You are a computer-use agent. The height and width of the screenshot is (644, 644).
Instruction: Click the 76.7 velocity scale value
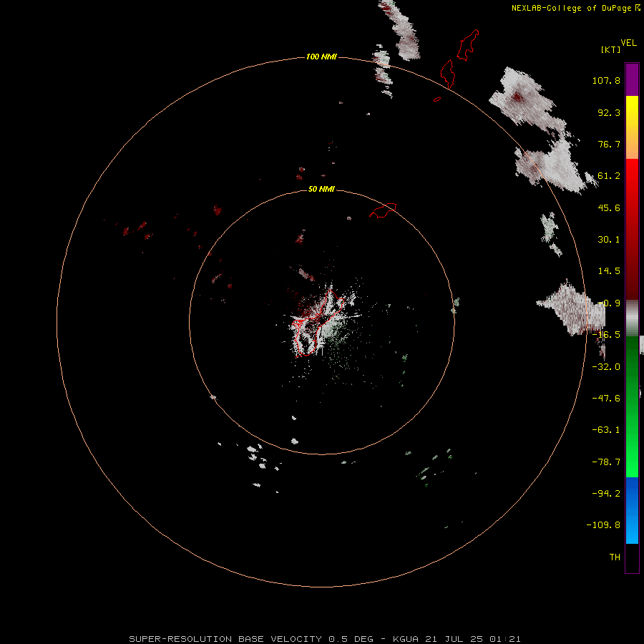pos(609,144)
